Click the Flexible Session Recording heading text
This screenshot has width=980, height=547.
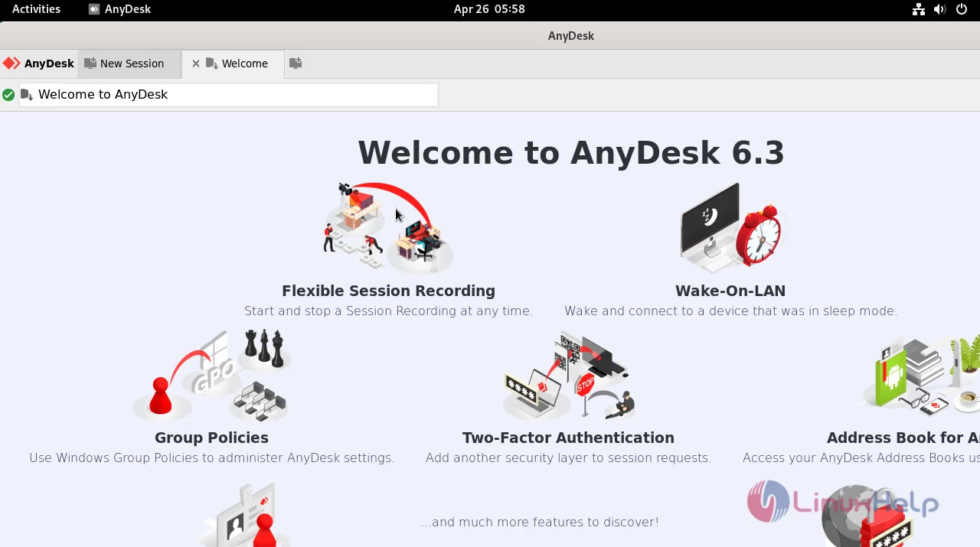[x=388, y=291]
